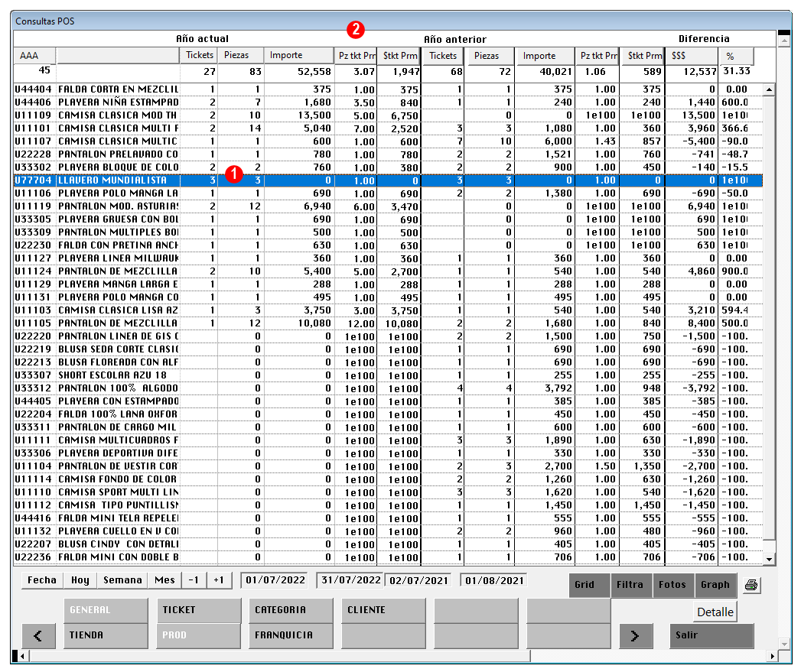Open the Graph view
This screenshot has height=672, width=801.
[x=715, y=585]
